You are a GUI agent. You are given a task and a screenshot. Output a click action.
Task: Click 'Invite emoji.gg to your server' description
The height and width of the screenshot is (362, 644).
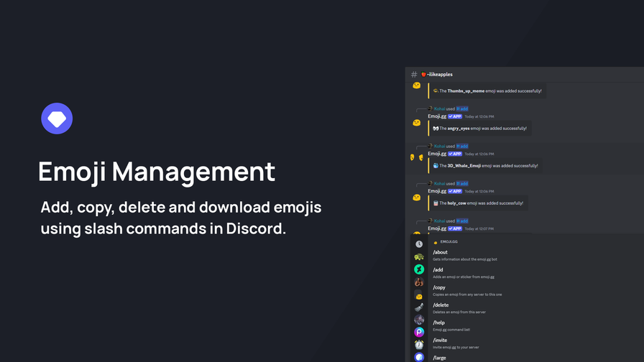pyautogui.click(x=456, y=347)
